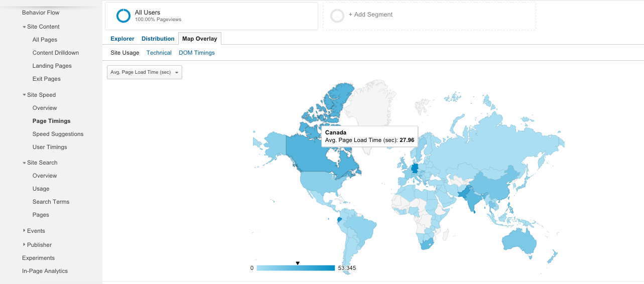Open Site Search Pages report
The height and width of the screenshot is (284, 644).
(41, 215)
